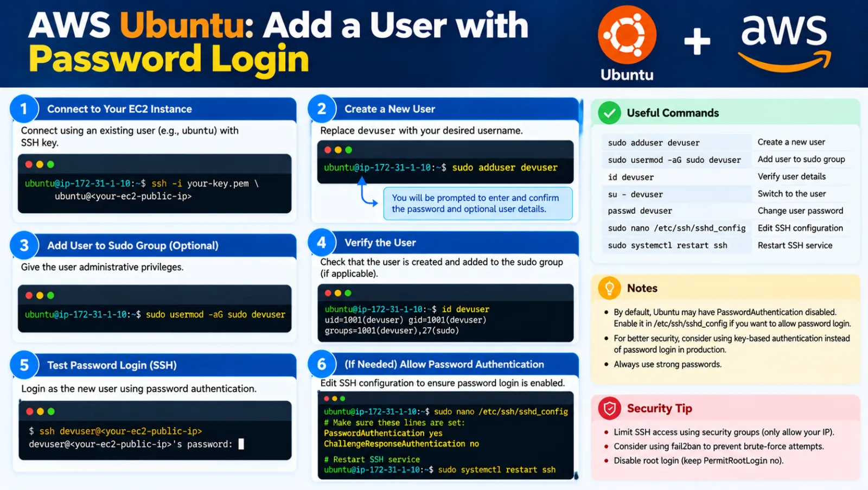The image size is (868, 490).
Task: Click 'sudo adduser devuser' in Create a New User terminal
Action: [505, 168]
